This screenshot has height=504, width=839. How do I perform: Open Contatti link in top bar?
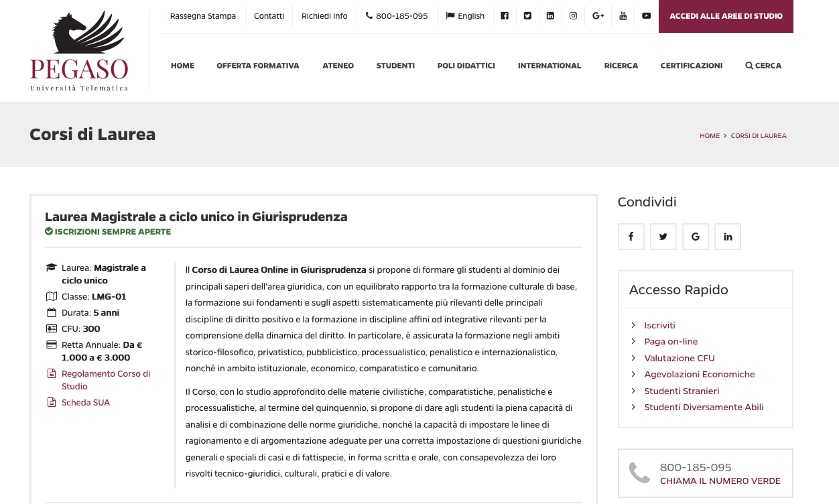click(x=269, y=16)
